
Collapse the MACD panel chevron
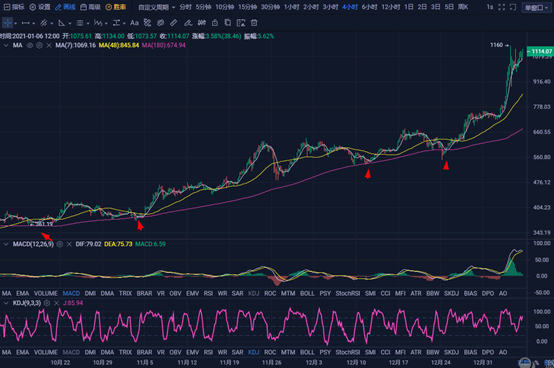pyautogui.click(x=6, y=244)
